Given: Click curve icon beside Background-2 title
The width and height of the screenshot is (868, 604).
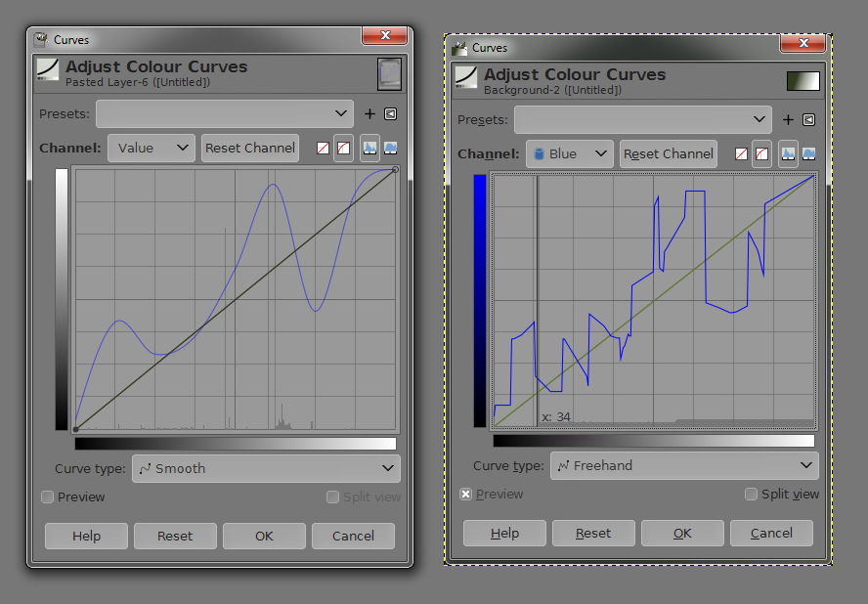Looking at the screenshot, I should tap(466, 77).
